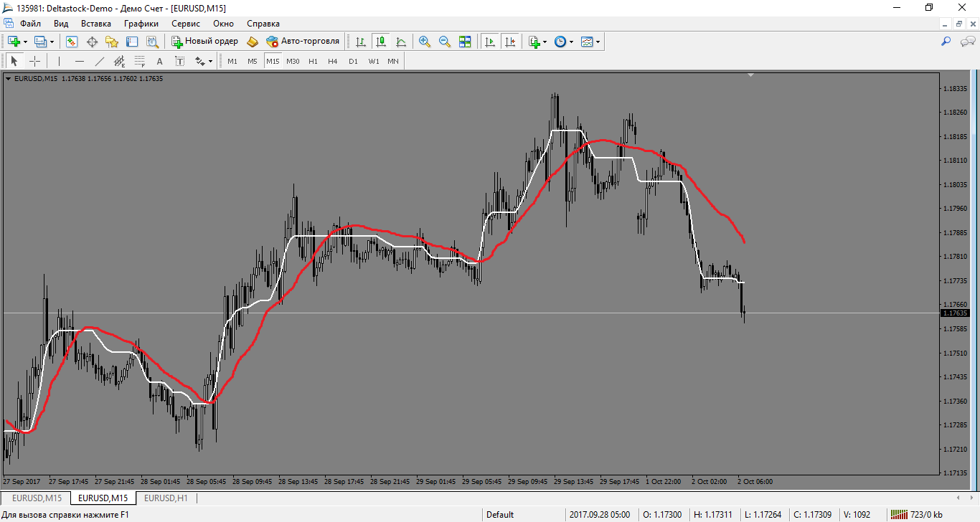The width and height of the screenshot is (980, 522).
Task: Click the Search magnifier icon
Action: point(946,42)
